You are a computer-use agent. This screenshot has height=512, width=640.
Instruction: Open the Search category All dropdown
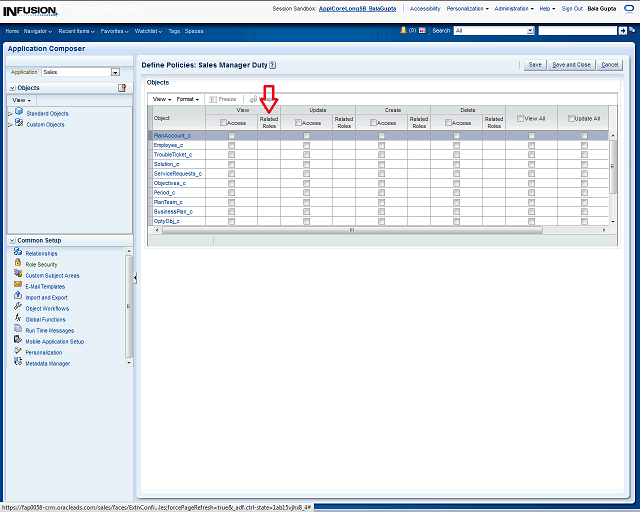click(529, 31)
